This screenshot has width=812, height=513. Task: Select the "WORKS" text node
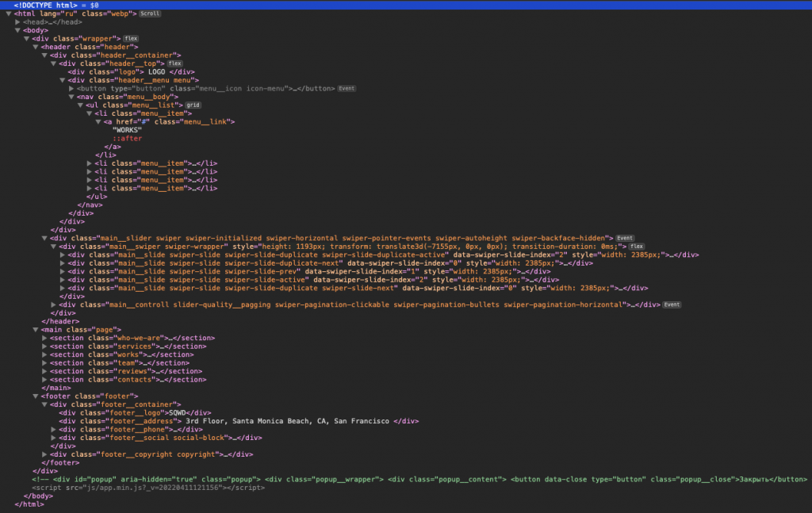(x=127, y=130)
